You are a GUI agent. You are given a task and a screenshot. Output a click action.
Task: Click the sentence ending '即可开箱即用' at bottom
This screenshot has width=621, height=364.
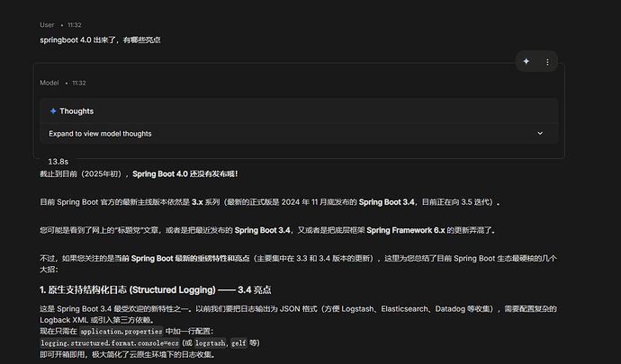point(127,354)
